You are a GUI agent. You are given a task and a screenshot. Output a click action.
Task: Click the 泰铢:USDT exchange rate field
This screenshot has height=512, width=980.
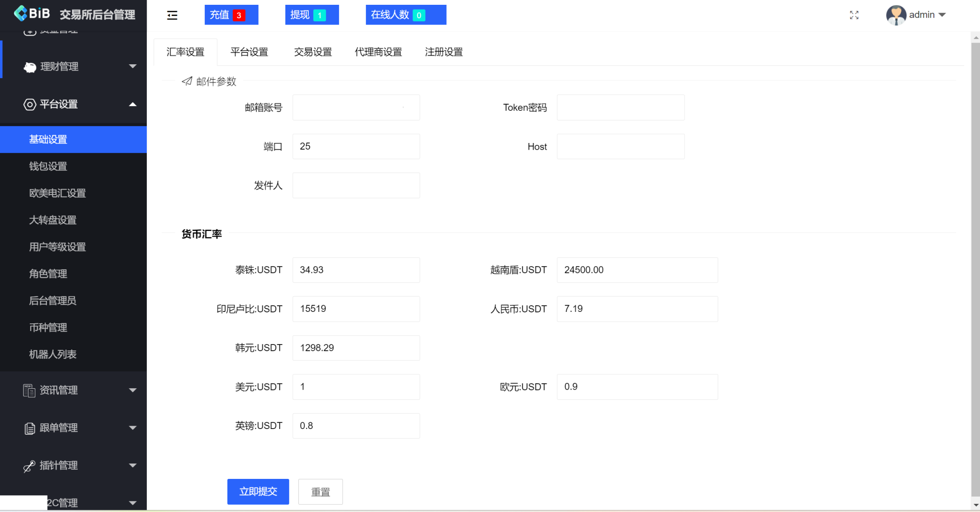pyautogui.click(x=356, y=270)
